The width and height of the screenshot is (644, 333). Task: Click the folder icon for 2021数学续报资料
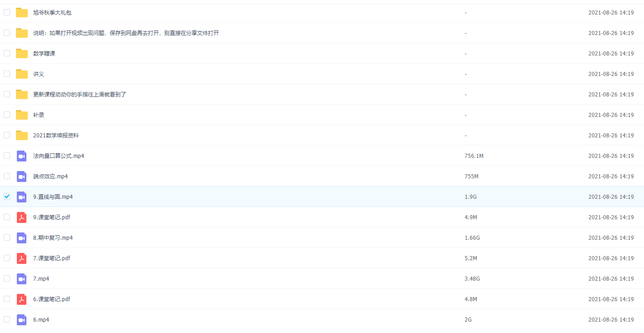tap(22, 136)
